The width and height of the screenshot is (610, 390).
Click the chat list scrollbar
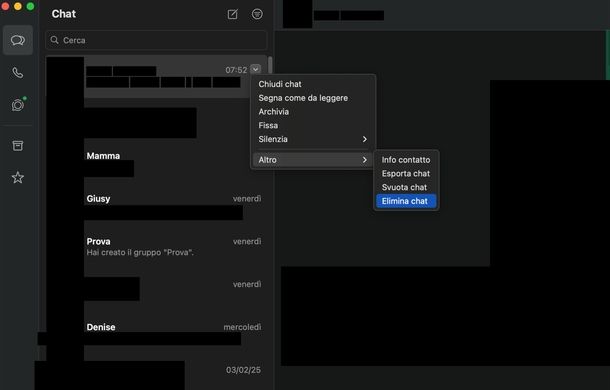270,65
